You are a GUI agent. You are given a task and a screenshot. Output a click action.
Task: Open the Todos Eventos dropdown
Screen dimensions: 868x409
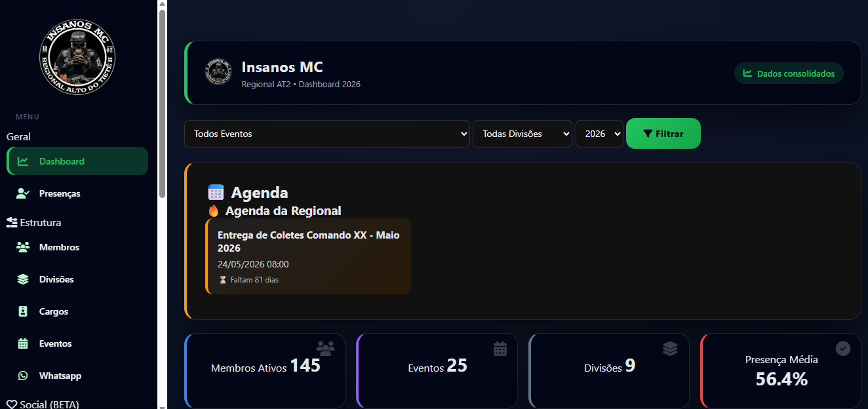click(326, 134)
